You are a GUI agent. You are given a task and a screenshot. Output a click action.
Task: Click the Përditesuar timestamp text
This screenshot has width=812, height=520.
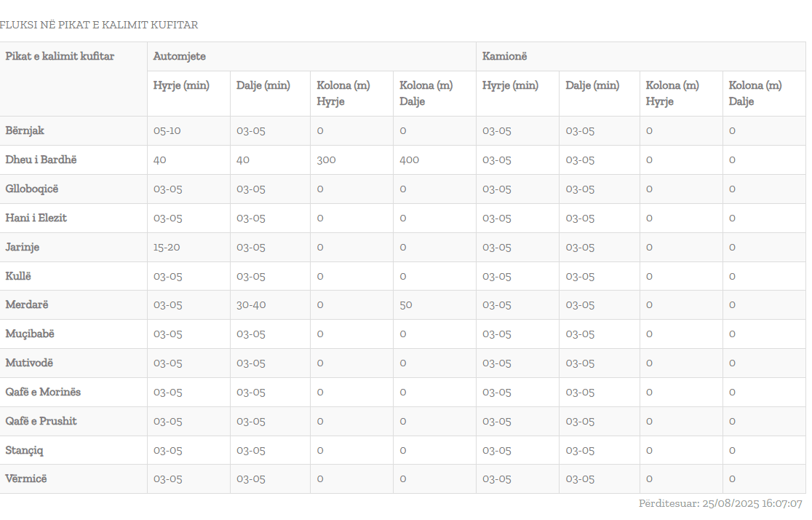(720, 503)
